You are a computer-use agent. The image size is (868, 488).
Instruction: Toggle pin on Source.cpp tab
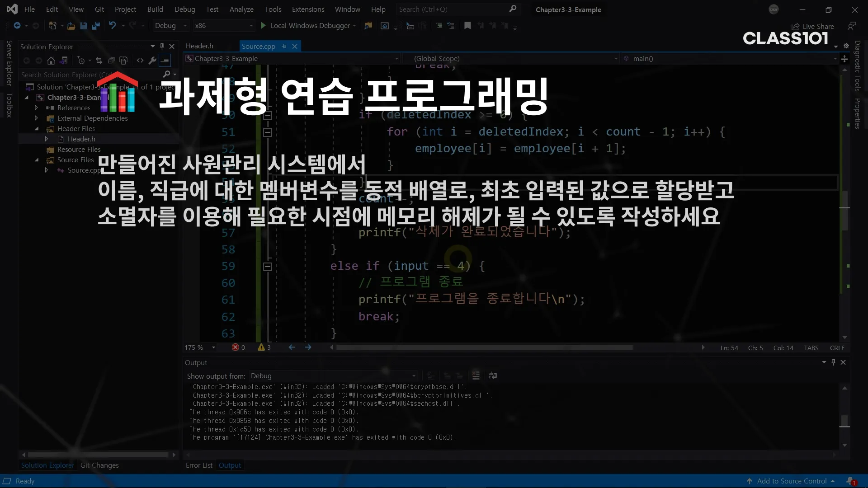tap(284, 46)
